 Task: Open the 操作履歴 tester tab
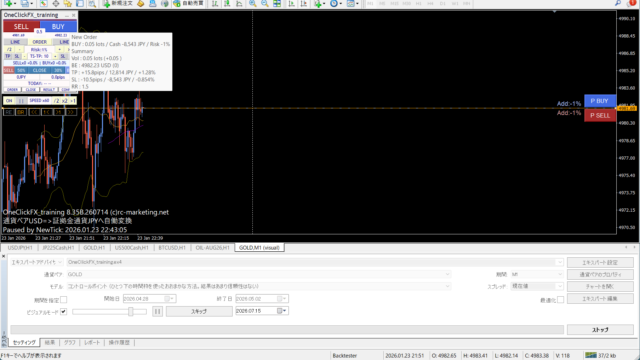[119, 342]
